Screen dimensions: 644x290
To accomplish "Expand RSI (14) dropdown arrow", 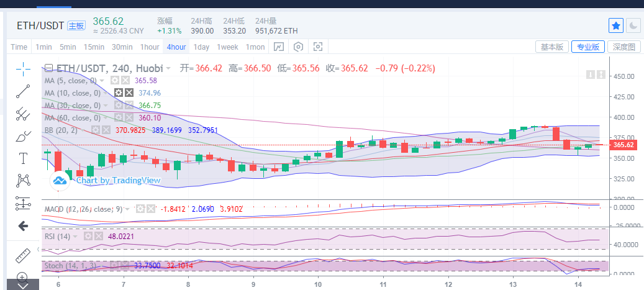I will click(75, 237).
